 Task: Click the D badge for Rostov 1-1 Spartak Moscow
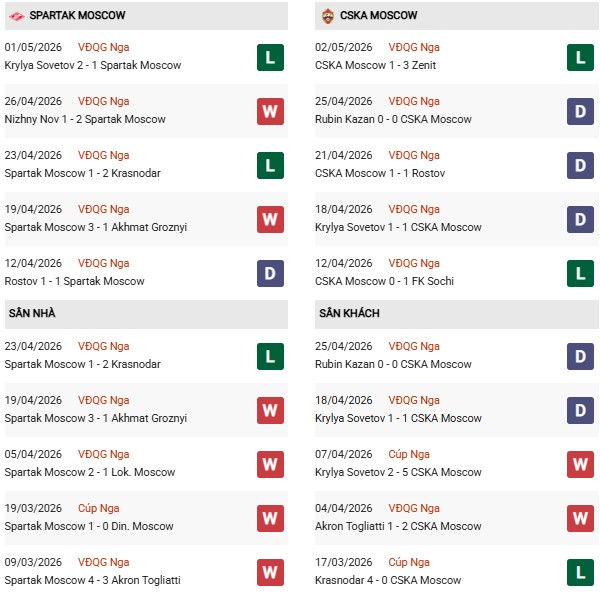(x=270, y=274)
